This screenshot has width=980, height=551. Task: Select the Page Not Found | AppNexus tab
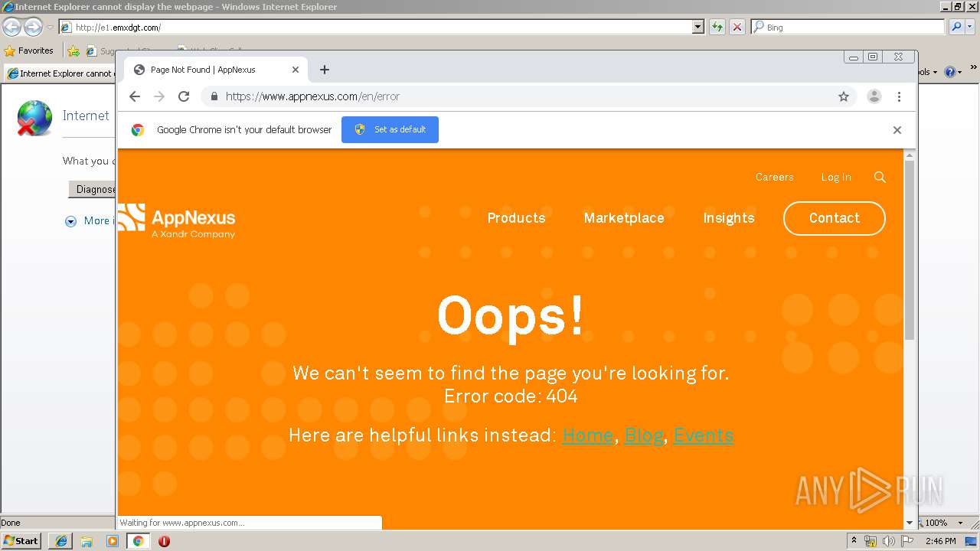[x=217, y=70]
